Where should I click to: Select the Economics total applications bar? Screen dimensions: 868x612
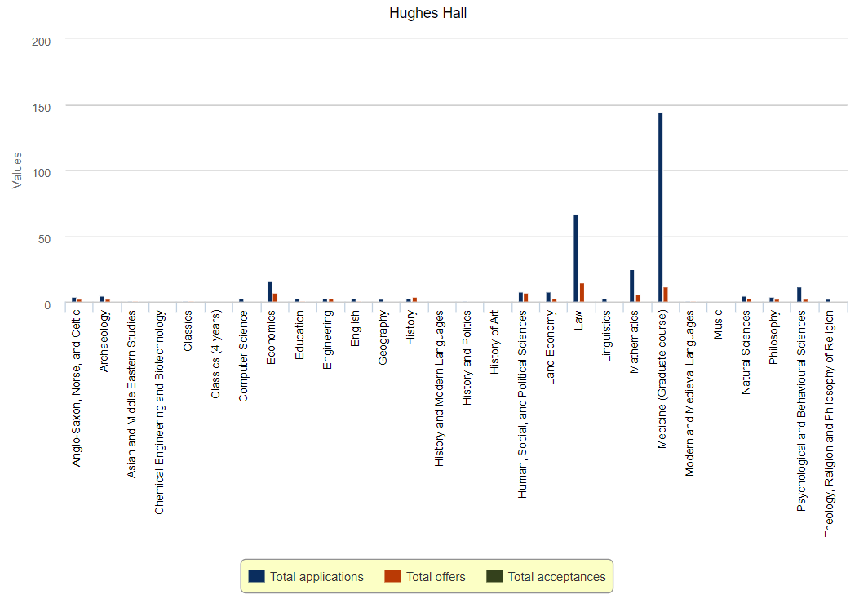pos(269,292)
